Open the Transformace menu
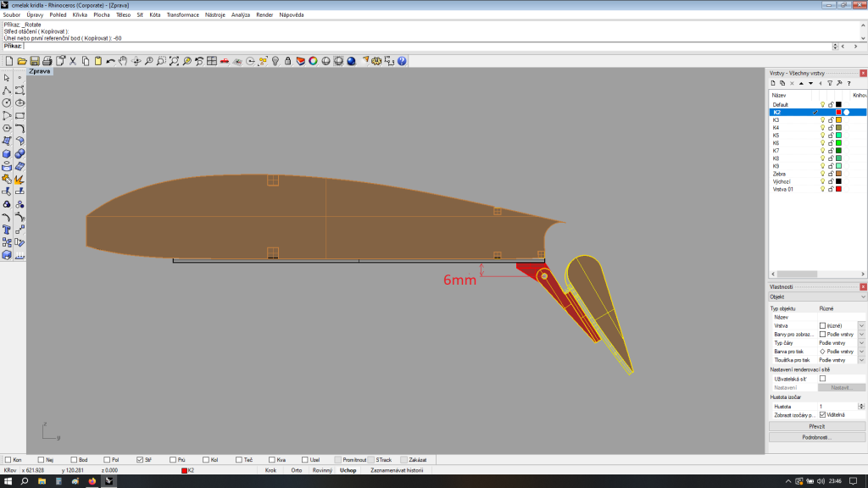 pyautogui.click(x=182, y=14)
